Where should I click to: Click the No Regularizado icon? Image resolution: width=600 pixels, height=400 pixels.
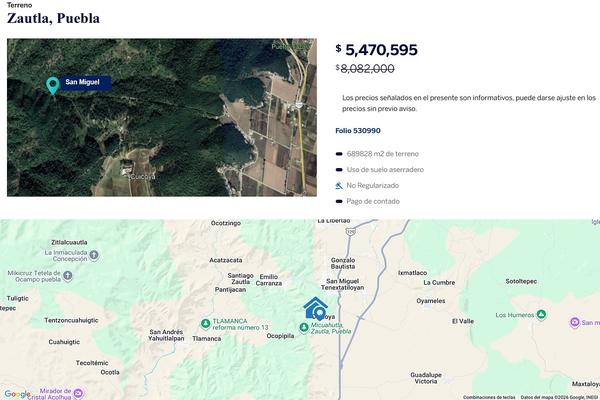click(340, 186)
